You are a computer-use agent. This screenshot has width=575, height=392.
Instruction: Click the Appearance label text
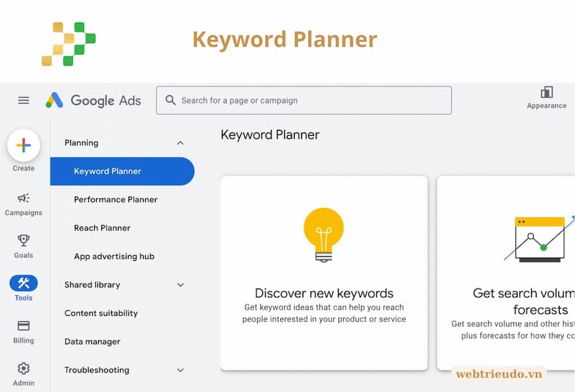[547, 105]
